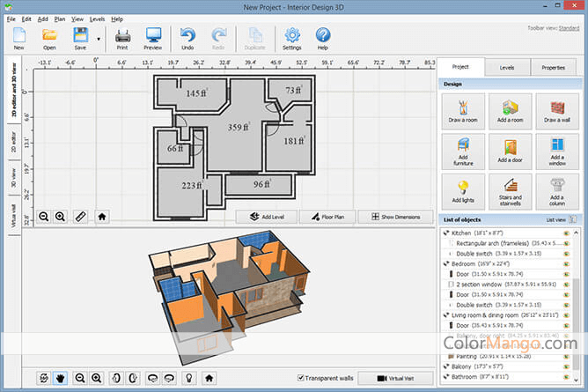Toggle visibility of the Balcony row

[x=566, y=366]
